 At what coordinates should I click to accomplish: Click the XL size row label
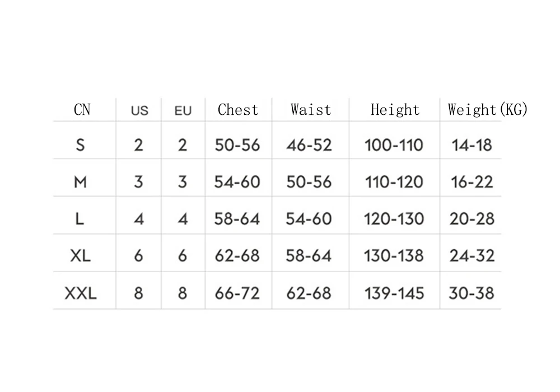(x=80, y=255)
